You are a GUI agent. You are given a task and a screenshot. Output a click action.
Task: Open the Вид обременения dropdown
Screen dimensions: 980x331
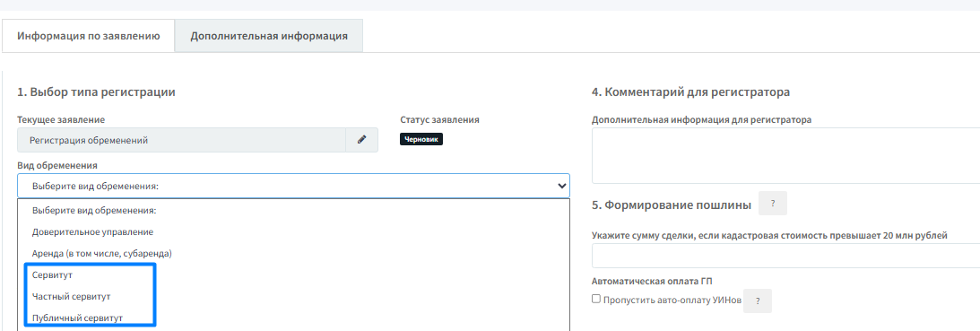pyautogui.click(x=294, y=186)
